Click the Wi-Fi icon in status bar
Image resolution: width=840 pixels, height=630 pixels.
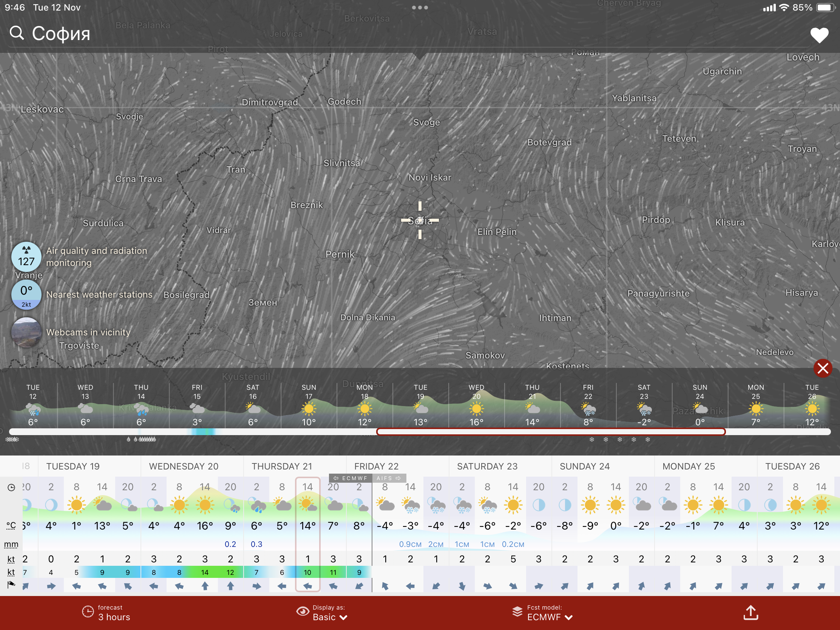783,8
